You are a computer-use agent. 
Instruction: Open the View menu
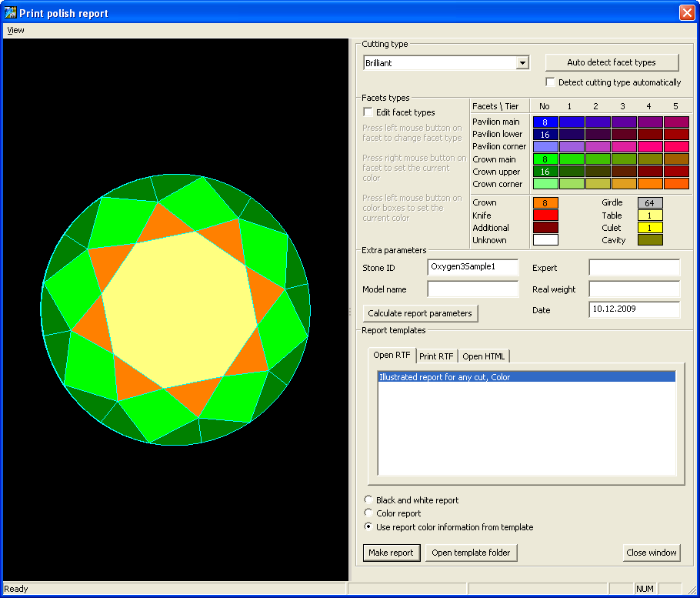15,30
